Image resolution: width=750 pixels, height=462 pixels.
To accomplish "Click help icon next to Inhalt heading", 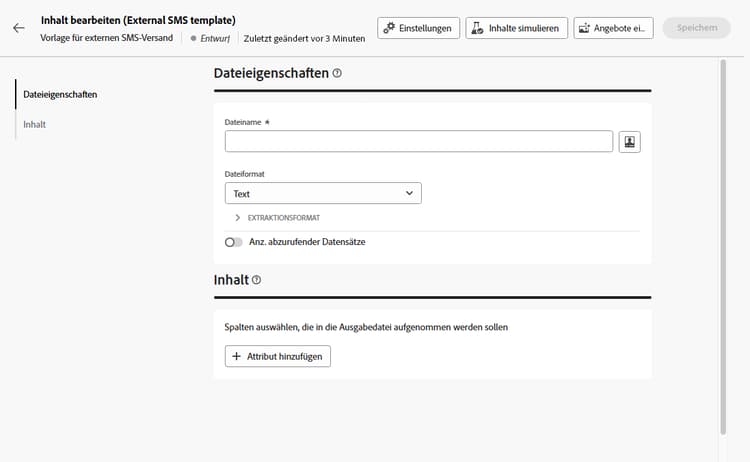I will [x=256, y=280].
